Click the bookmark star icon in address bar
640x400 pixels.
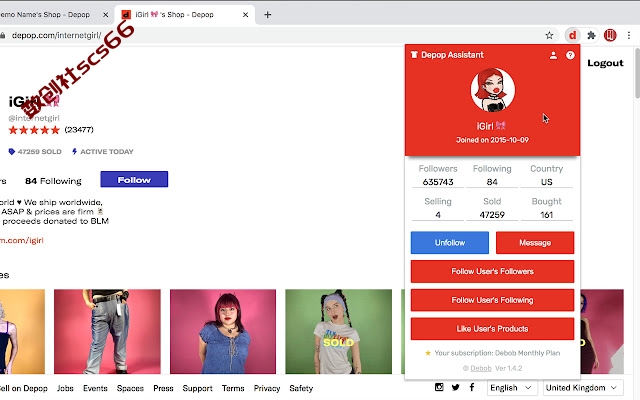pyautogui.click(x=549, y=36)
